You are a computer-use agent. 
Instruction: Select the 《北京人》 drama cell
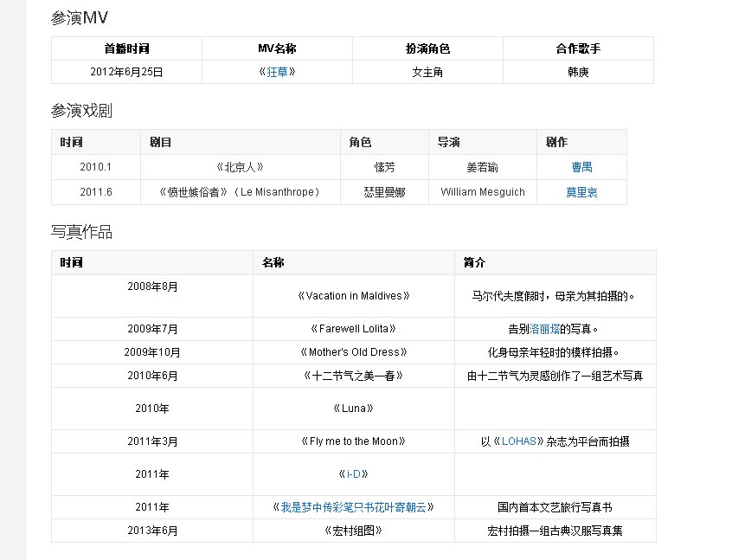240,166
